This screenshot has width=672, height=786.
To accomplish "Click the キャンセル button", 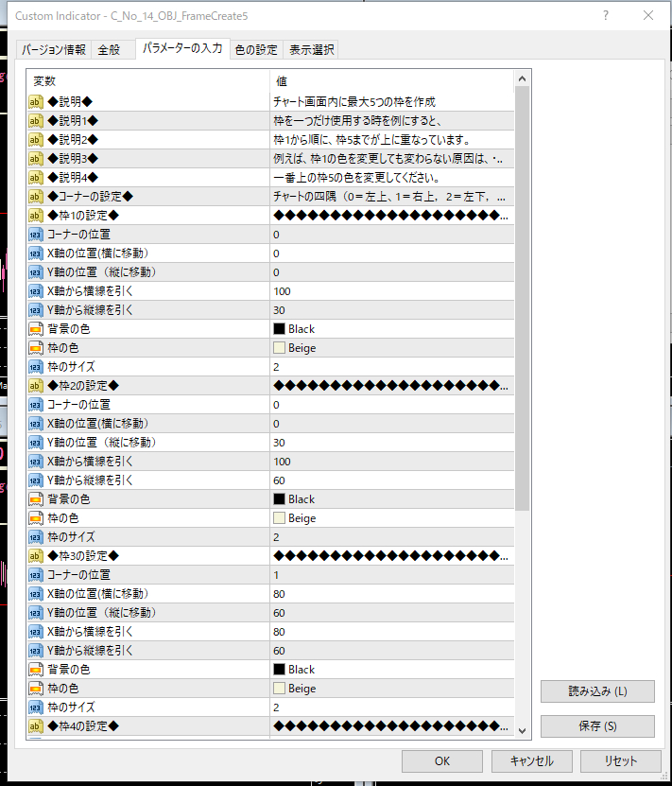I will click(x=532, y=761).
